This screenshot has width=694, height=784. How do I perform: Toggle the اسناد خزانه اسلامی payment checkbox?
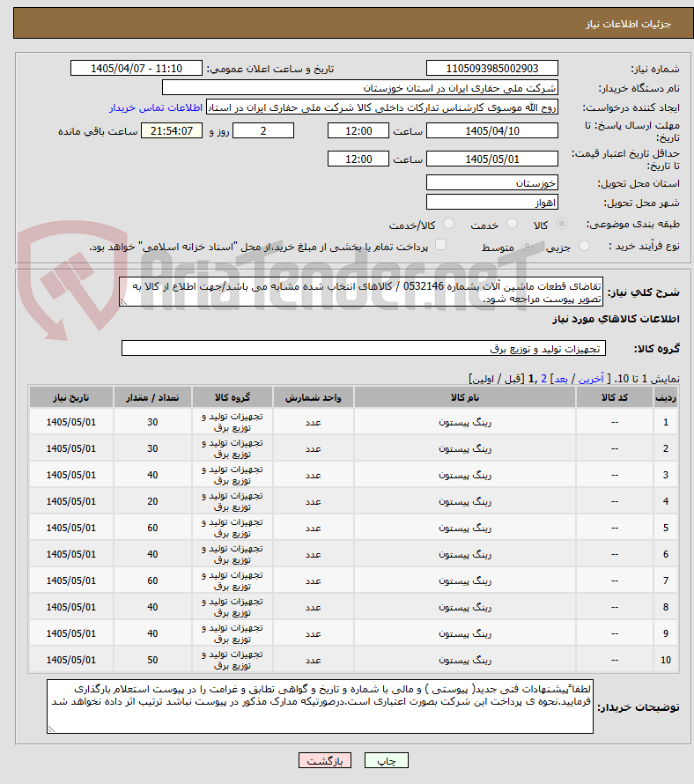(440, 245)
